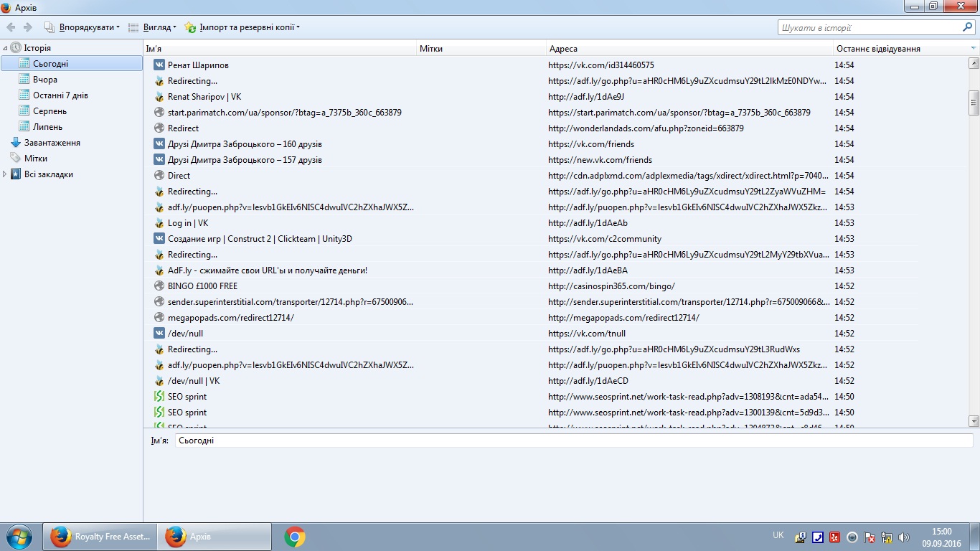Click the Ім'я field containing Сьогодні
980x551 pixels.
point(574,441)
